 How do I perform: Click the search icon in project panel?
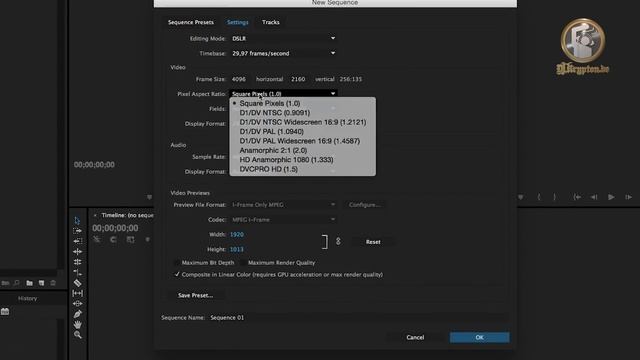tap(17, 283)
